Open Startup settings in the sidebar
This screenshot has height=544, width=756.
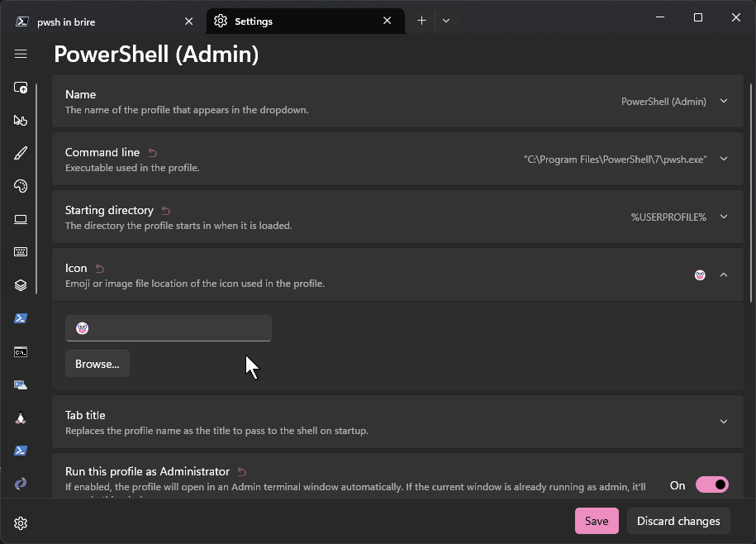(21, 88)
